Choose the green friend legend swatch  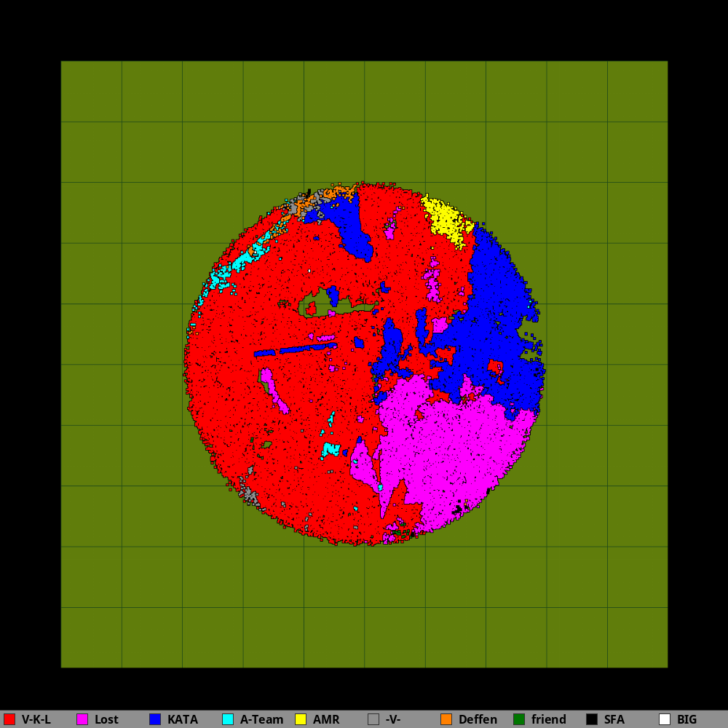[x=519, y=719]
